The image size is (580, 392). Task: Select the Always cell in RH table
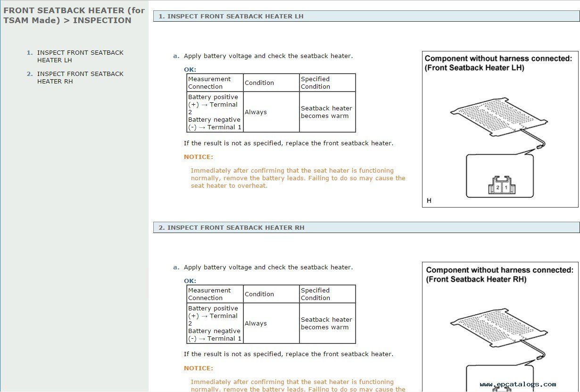tap(256, 323)
